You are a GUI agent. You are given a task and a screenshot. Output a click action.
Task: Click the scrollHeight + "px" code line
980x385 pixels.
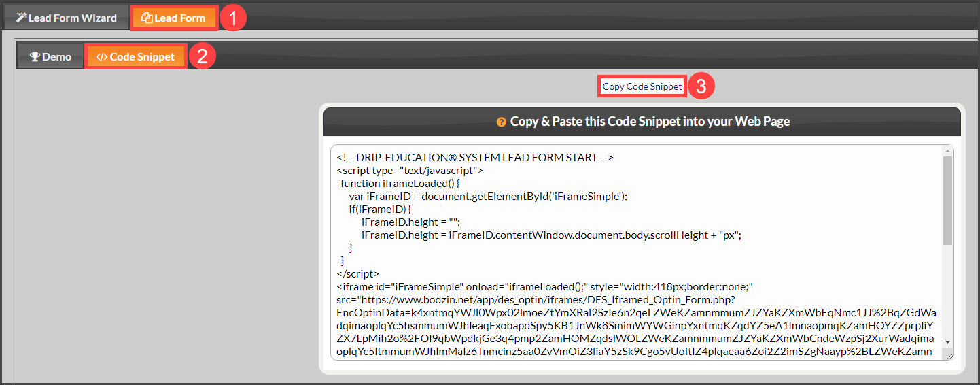551,235
